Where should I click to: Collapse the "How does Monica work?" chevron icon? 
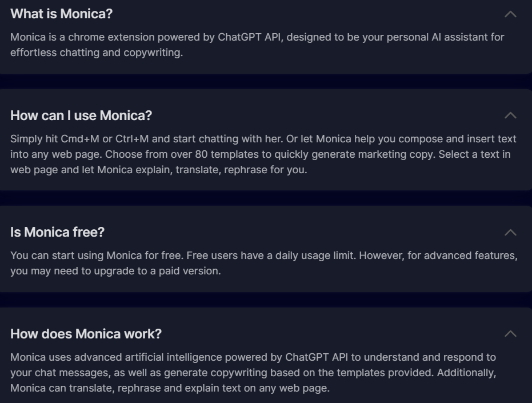point(510,333)
